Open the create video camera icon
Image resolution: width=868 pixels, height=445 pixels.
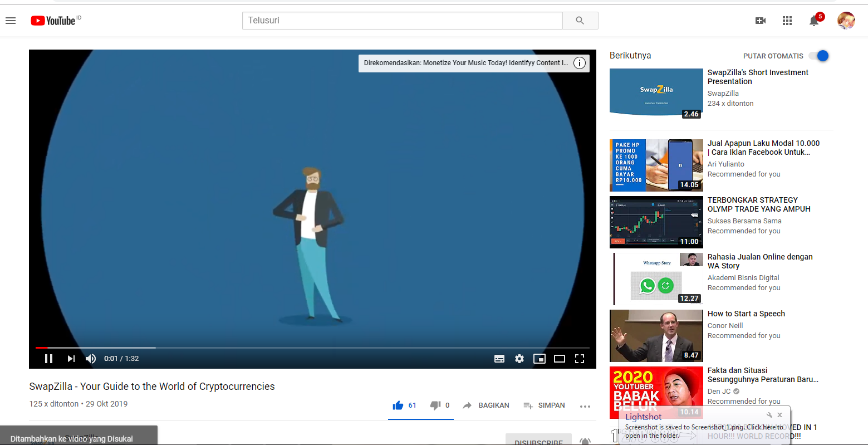pyautogui.click(x=761, y=21)
